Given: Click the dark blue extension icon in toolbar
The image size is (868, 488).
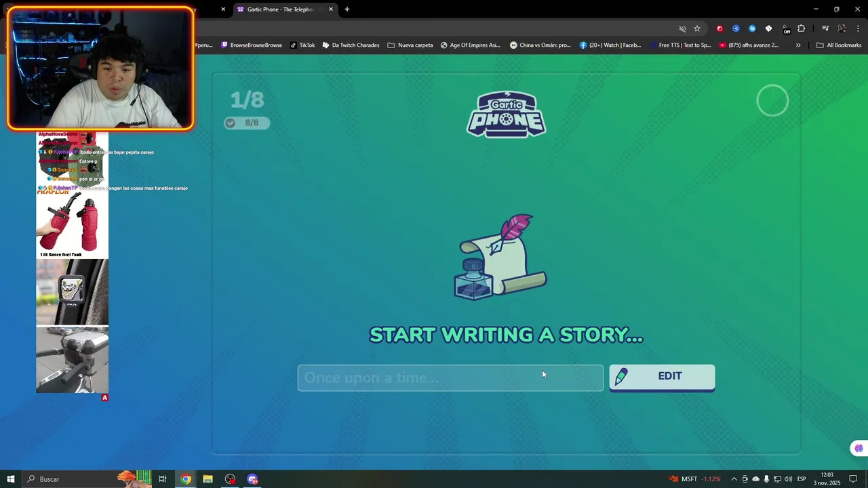Looking at the screenshot, I should point(736,28).
